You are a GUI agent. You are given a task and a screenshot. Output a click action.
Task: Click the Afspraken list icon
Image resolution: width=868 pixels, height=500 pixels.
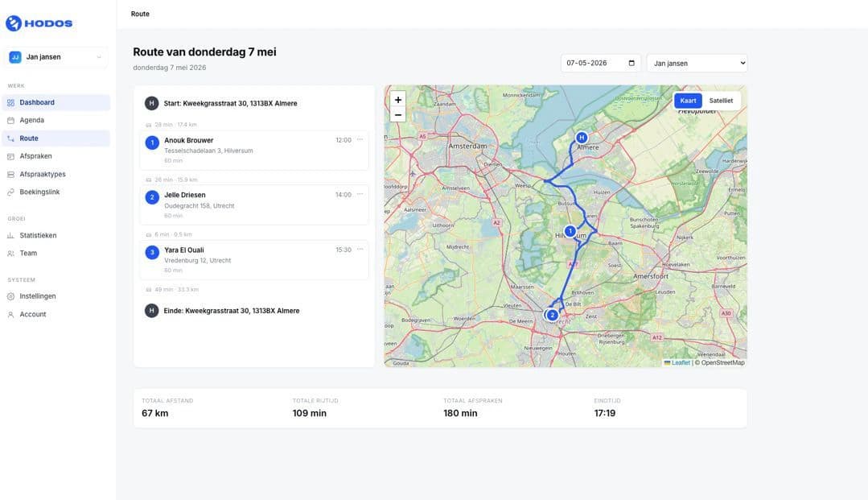click(x=10, y=156)
